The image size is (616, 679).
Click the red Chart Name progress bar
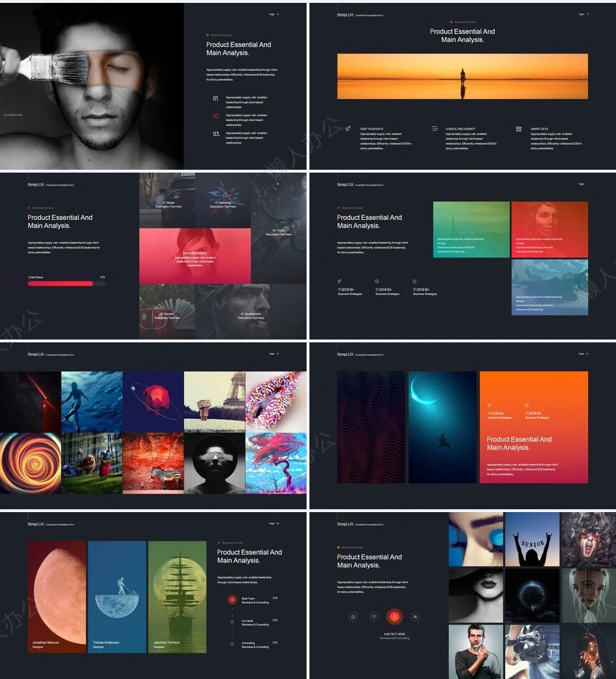pyautogui.click(x=61, y=284)
